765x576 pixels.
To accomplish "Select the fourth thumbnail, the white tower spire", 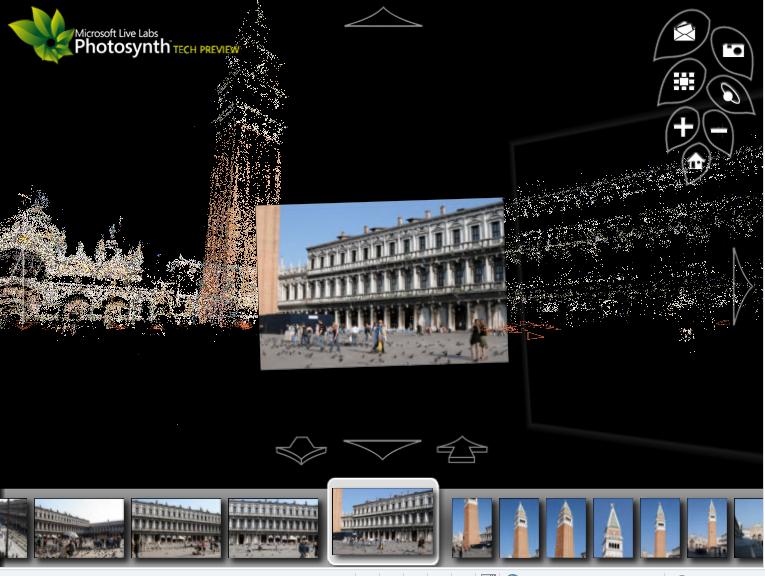I will [613, 528].
